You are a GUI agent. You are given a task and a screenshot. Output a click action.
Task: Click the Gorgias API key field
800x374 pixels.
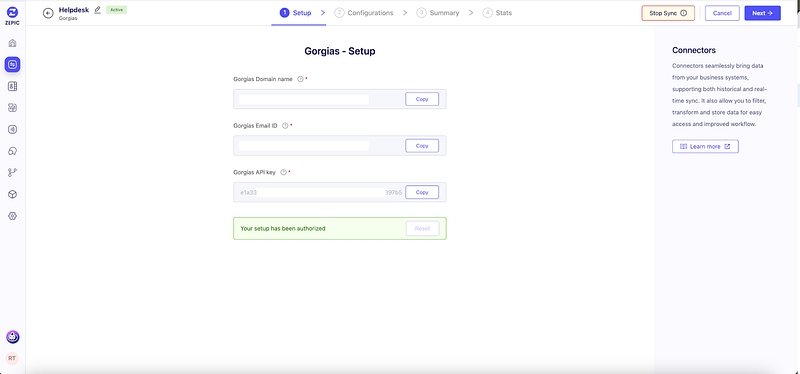(x=340, y=192)
